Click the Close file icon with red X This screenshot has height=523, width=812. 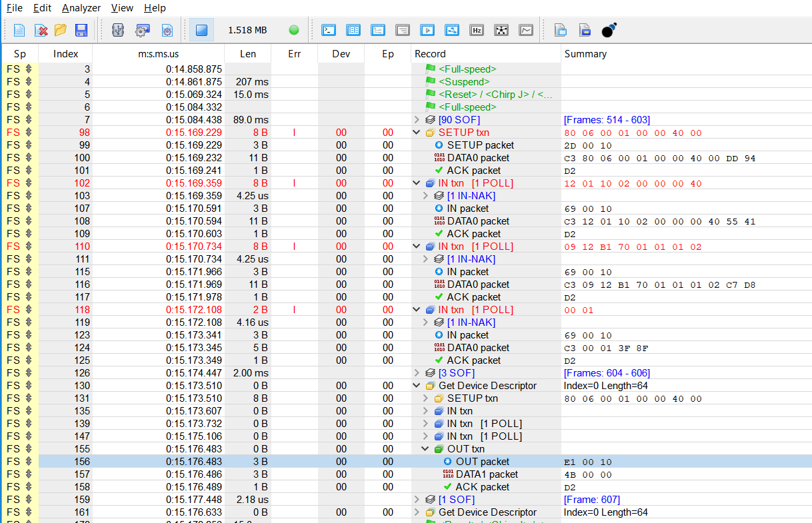[x=41, y=30]
